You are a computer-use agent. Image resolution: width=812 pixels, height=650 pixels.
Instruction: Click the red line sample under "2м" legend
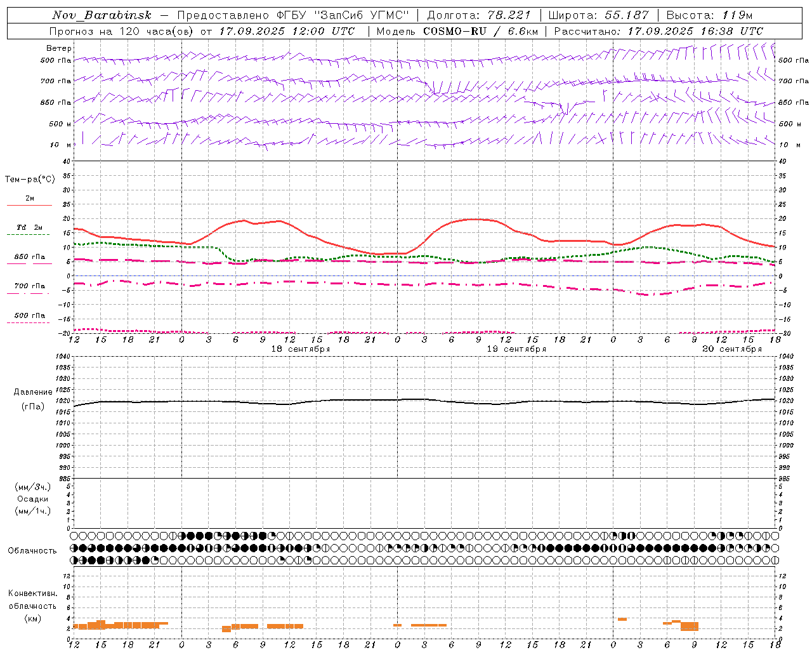(x=29, y=205)
